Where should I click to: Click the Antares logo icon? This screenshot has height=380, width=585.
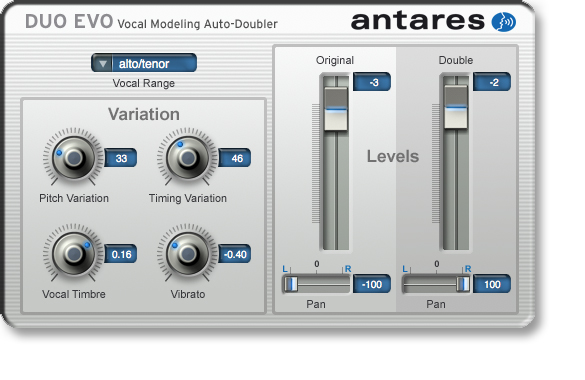pos(503,22)
